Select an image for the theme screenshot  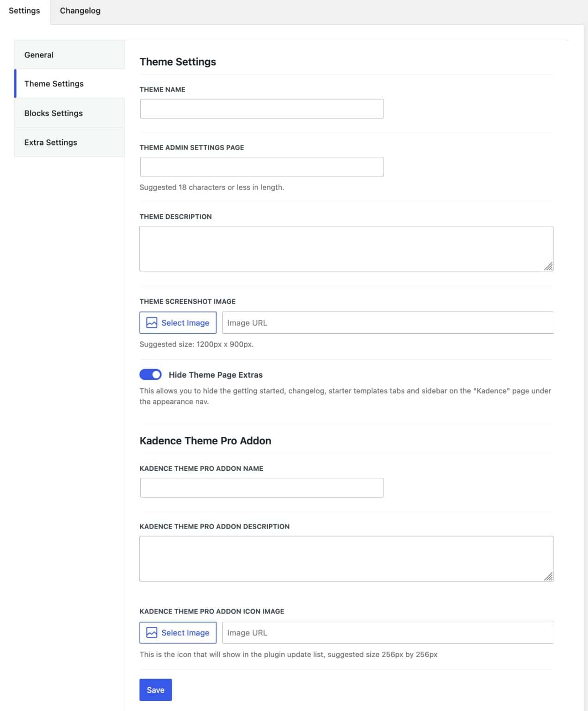pyautogui.click(x=178, y=322)
